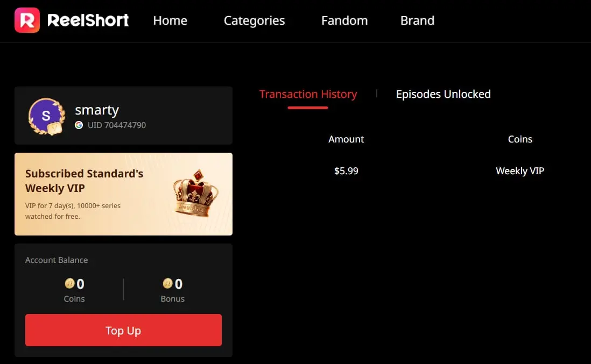Click the Bonus balance coin icon

[x=168, y=283]
